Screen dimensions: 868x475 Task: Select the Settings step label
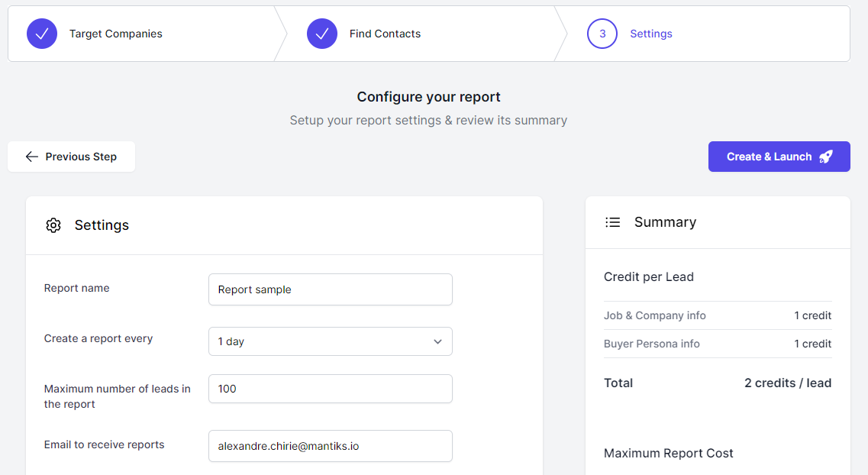click(650, 34)
